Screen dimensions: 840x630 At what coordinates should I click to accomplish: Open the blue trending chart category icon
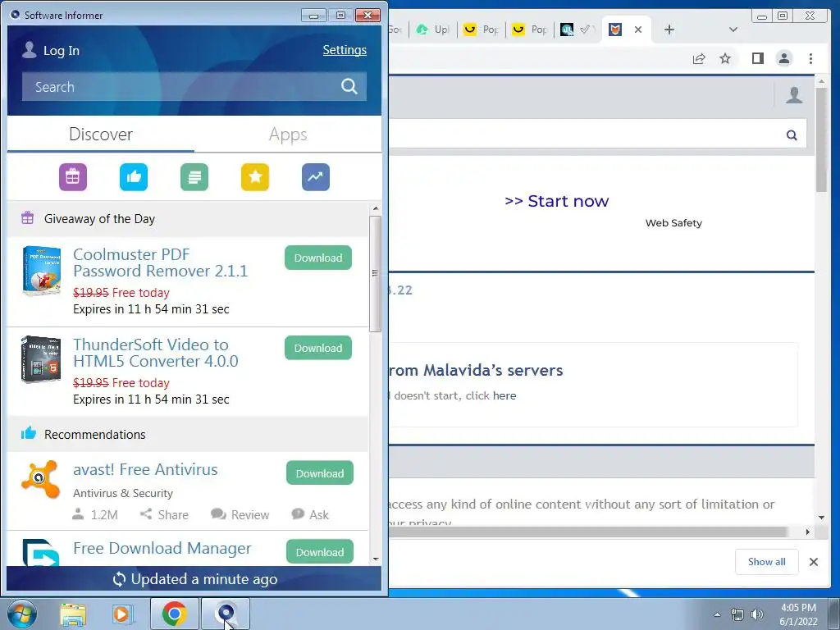tap(316, 177)
